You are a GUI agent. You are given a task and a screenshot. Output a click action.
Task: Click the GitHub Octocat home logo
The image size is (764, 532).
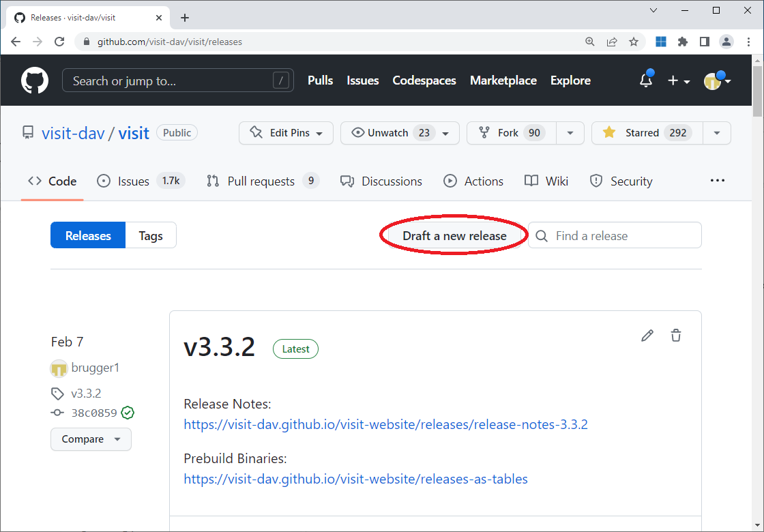point(35,80)
